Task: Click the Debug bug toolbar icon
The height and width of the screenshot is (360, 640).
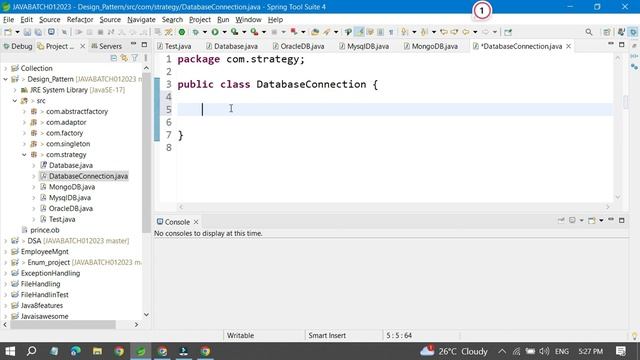Action: [x=196, y=32]
